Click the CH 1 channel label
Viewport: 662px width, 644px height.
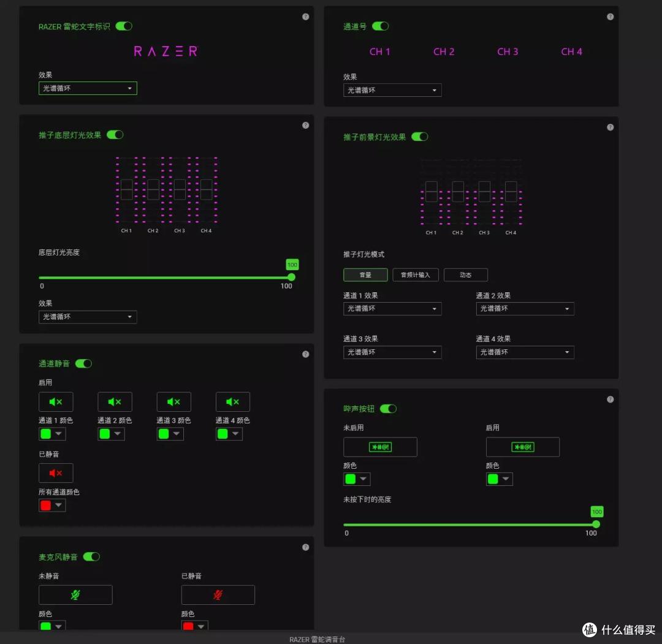[x=379, y=51]
